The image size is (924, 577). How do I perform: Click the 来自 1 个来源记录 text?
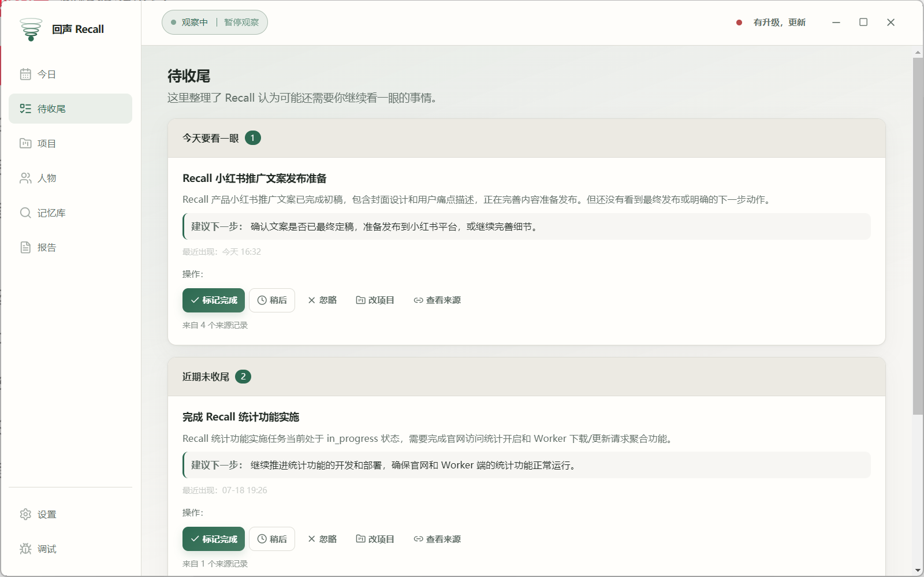(215, 564)
